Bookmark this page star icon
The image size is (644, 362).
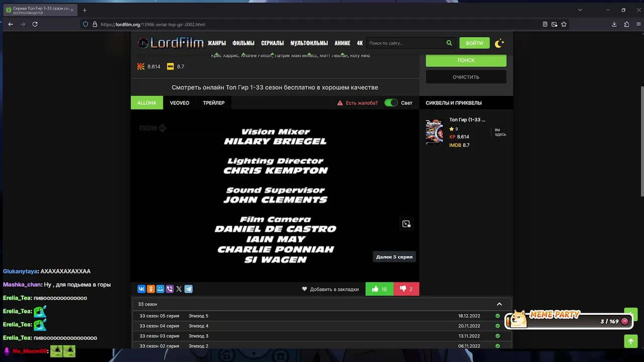tap(564, 24)
